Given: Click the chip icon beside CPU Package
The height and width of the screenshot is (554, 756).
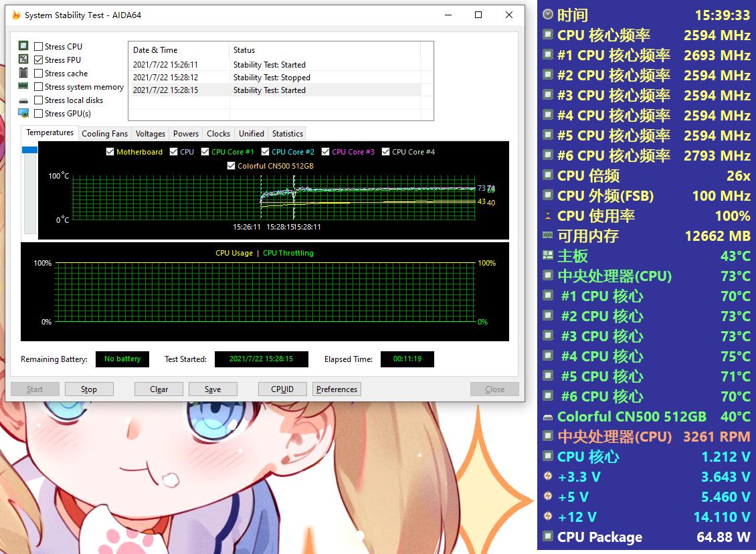Looking at the screenshot, I should pos(548,536).
